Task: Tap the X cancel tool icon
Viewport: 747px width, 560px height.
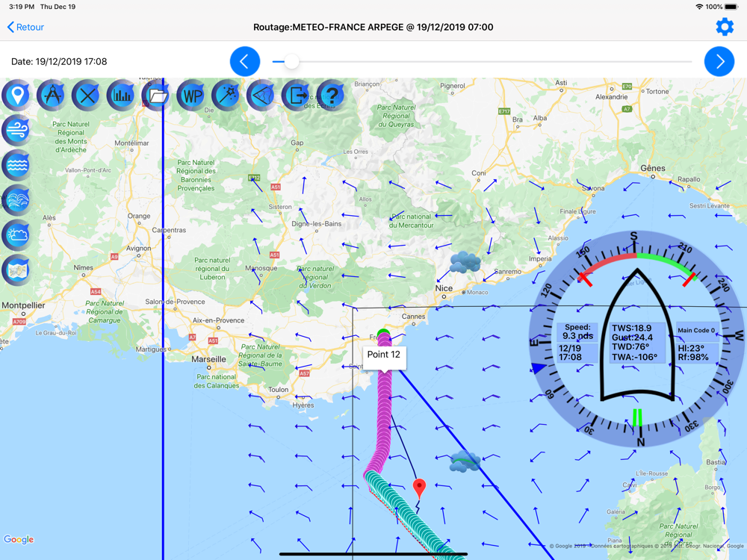Action: click(x=87, y=96)
